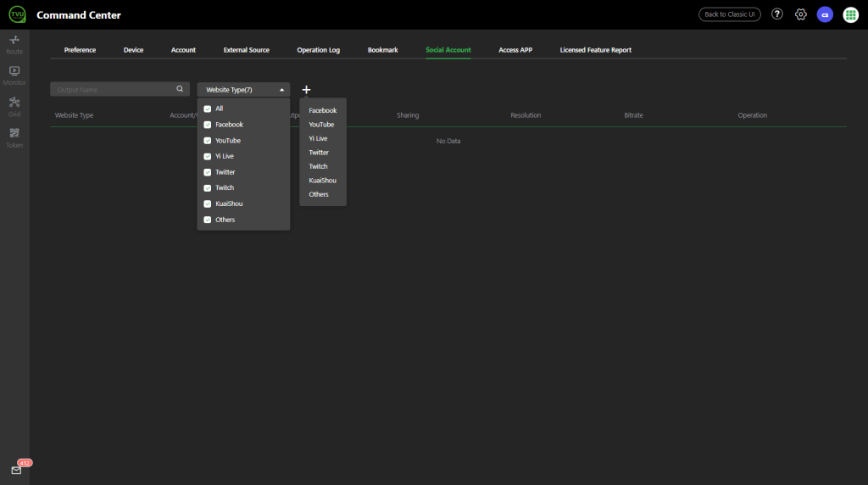The height and width of the screenshot is (485, 868).
Task: Open the Licensed Feature Report tab
Action: 596,50
